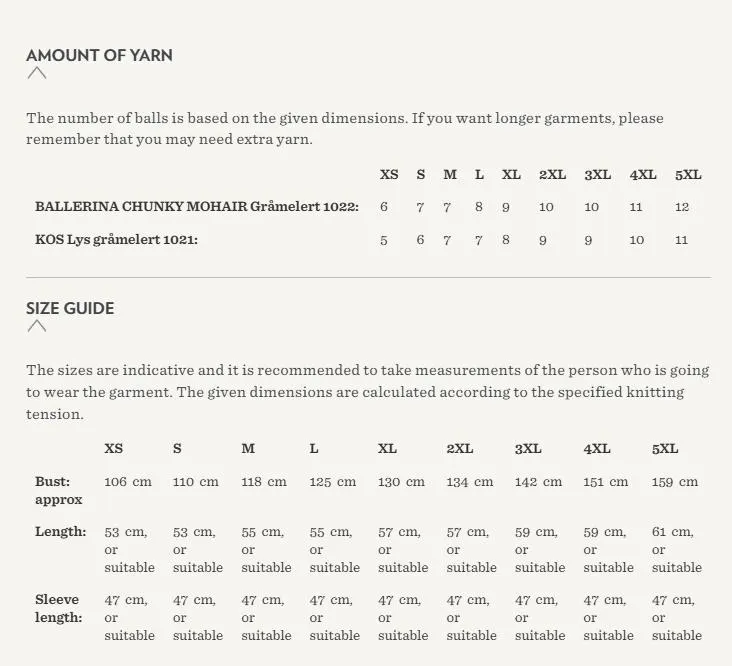Click M column header in size guide
Screen dimensions: 732x666
[248, 449]
